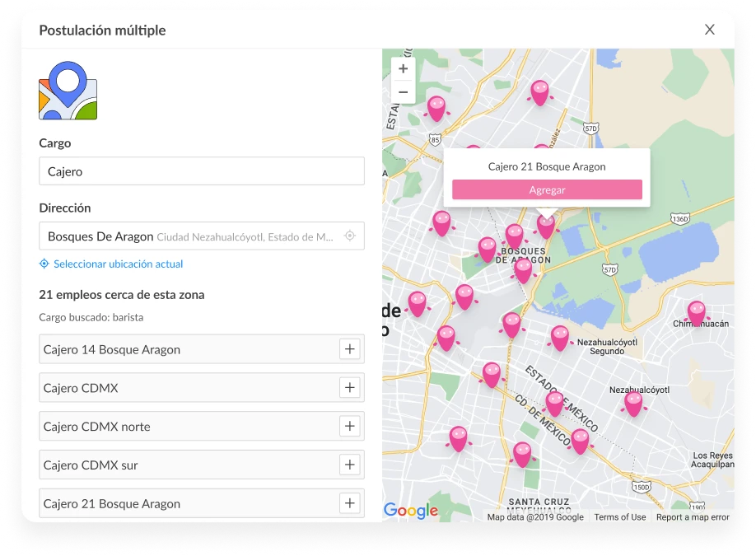Click the map pin under the Cajero 21 popup
Screen dimensions: 756x556
coord(546,227)
